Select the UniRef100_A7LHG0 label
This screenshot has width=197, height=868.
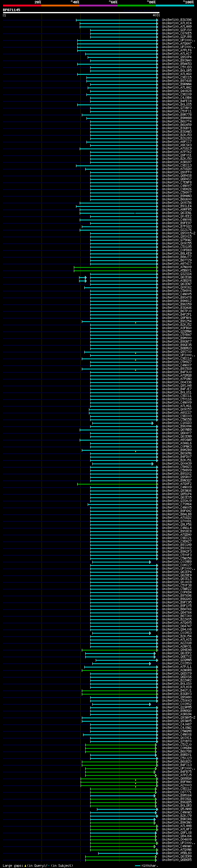pos(177,74)
